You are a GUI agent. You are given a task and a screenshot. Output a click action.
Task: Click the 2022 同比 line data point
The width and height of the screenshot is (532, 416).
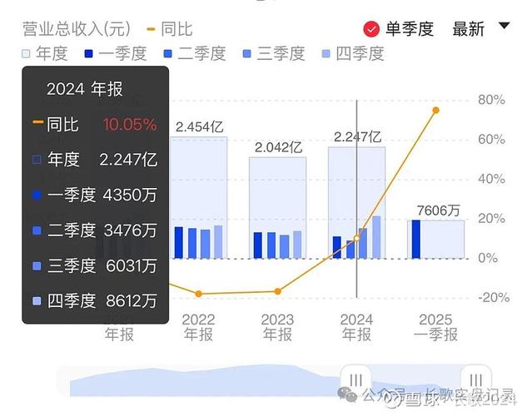(199, 294)
